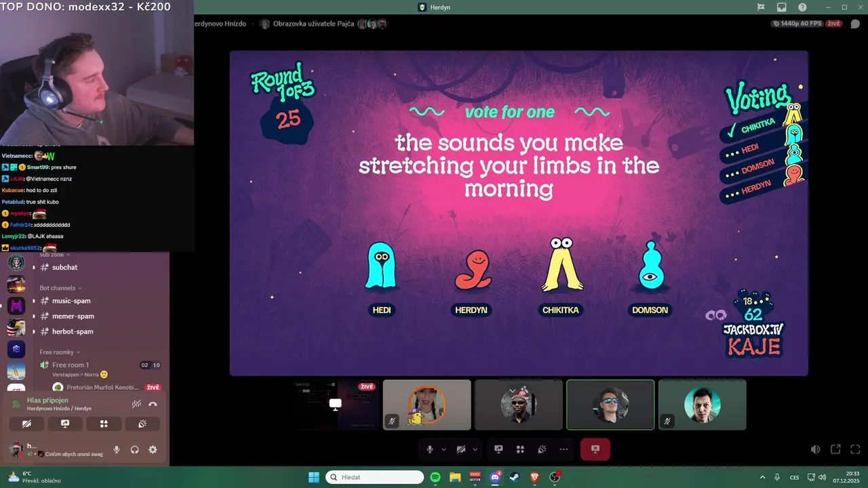The height and width of the screenshot is (488, 868).
Task: Enter fullscreen stream view
Action: [855, 449]
